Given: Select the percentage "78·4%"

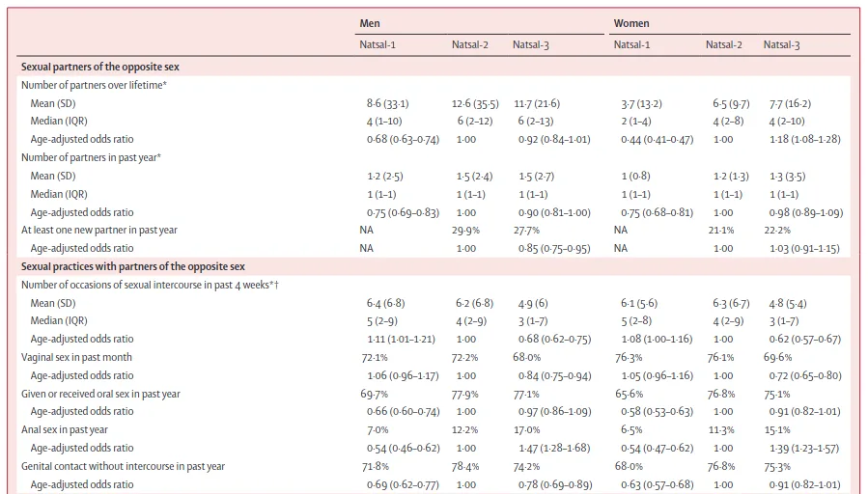Looking at the screenshot, I should click(x=465, y=467).
